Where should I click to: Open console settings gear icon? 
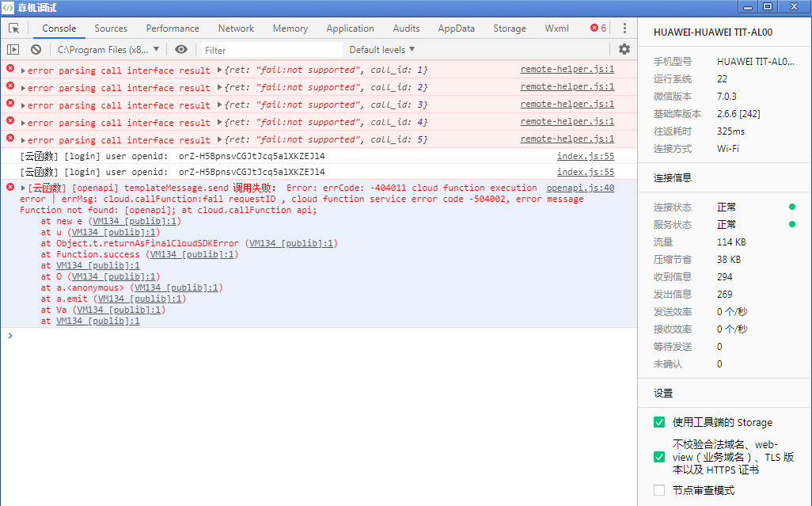[x=624, y=49]
